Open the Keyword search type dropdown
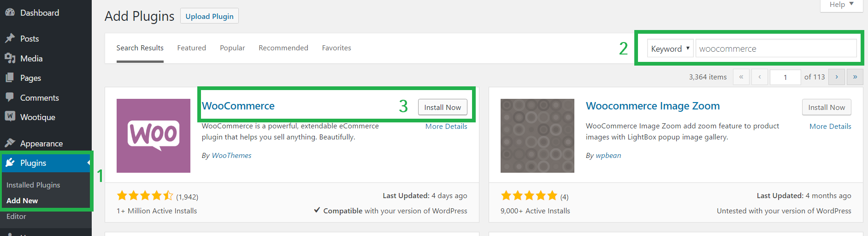This screenshot has height=236, width=868. [x=670, y=48]
